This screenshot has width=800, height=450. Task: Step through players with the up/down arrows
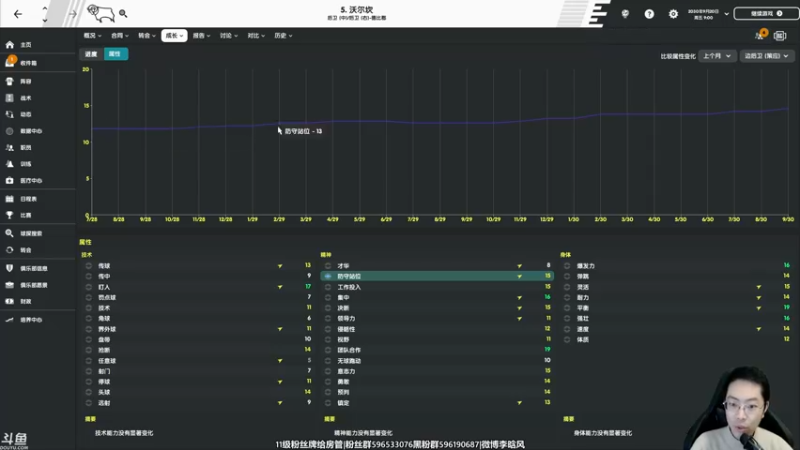pos(45,14)
